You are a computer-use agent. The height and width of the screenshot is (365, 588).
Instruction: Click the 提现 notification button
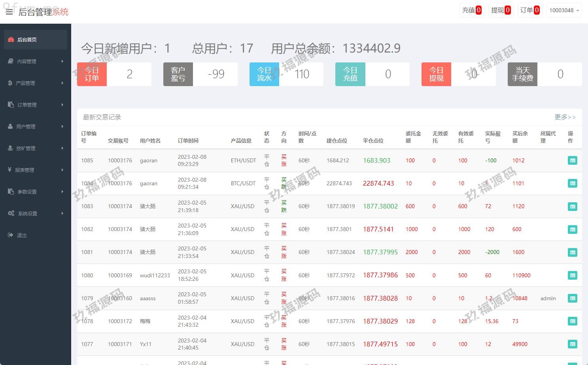(x=500, y=10)
